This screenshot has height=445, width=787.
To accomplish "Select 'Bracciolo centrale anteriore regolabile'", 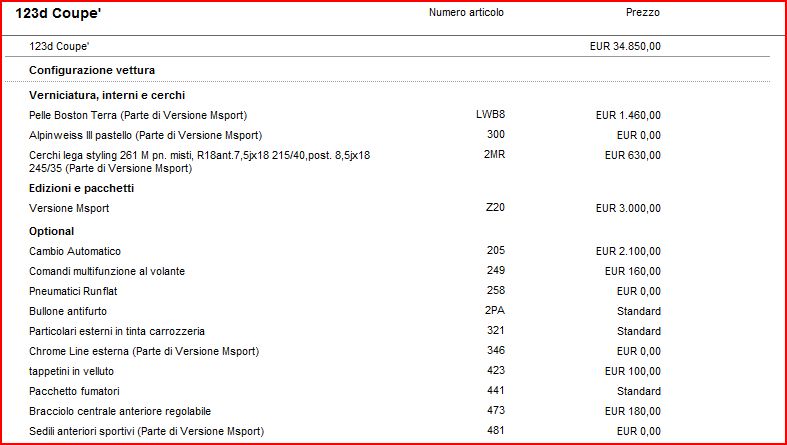I will click(x=120, y=411).
